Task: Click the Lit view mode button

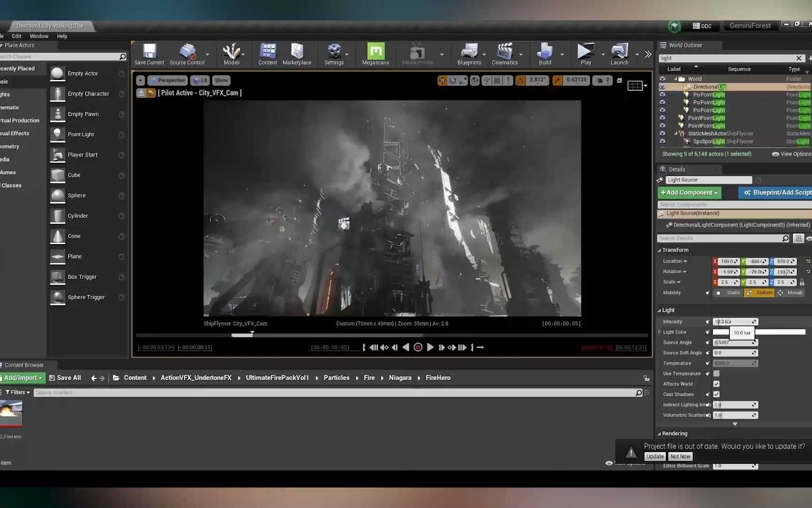Action: coord(200,80)
